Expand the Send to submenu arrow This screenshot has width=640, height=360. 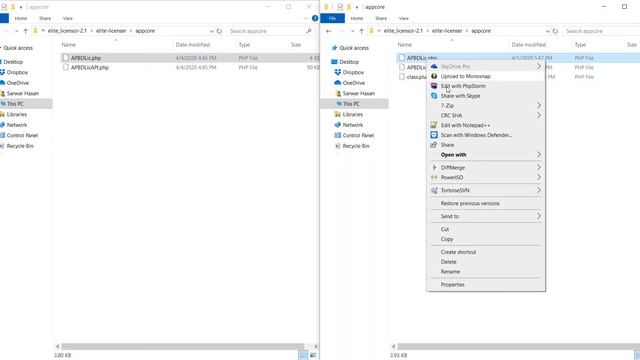pos(539,216)
